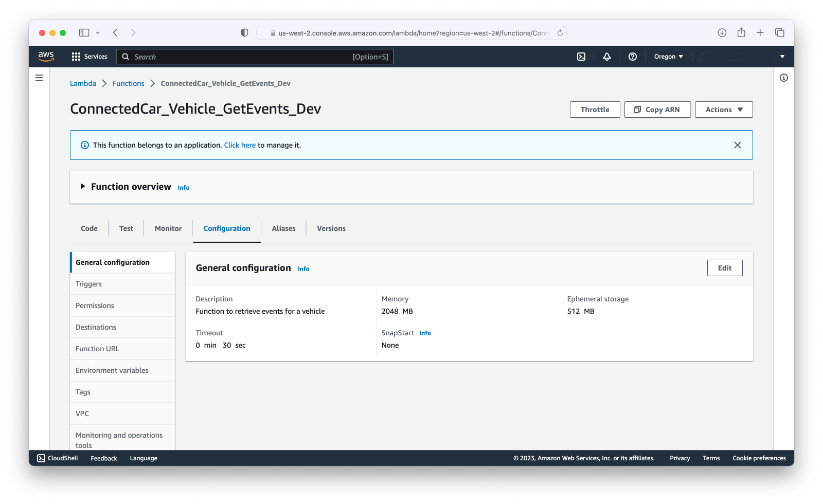
Task: Dismiss the application info banner
Action: point(737,145)
